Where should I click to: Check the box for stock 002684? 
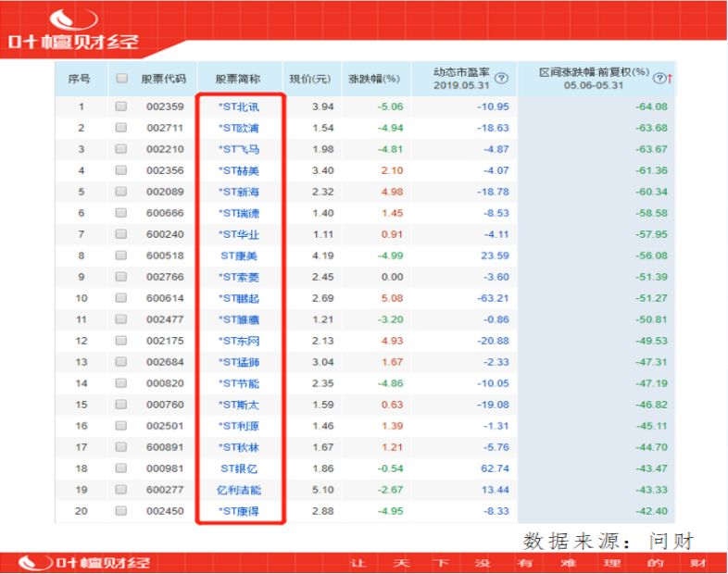[121, 361]
